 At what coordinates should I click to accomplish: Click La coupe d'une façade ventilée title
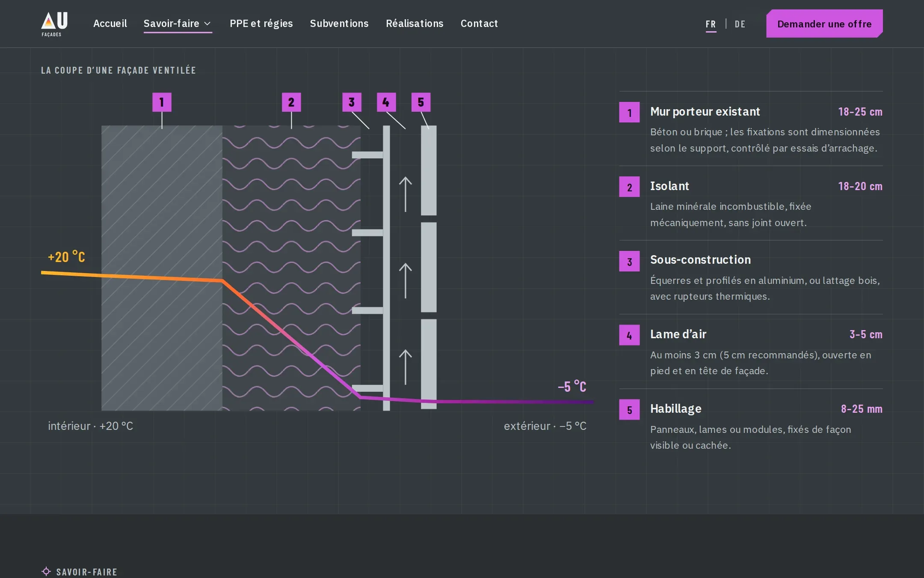click(118, 70)
